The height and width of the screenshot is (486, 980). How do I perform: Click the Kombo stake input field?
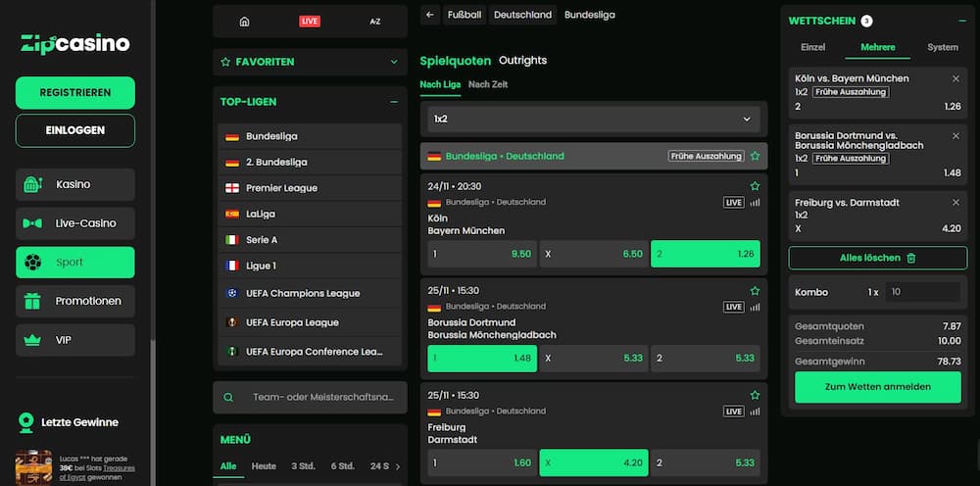(x=922, y=292)
